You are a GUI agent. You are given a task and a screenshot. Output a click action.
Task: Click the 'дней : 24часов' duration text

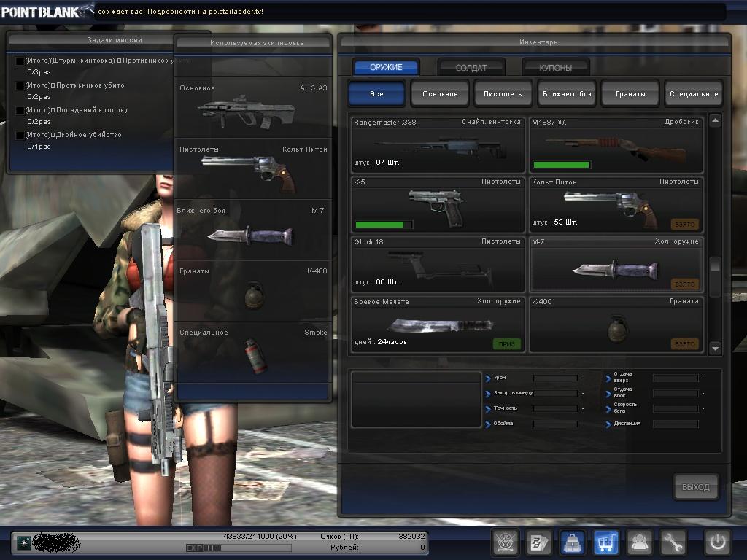point(380,342)
